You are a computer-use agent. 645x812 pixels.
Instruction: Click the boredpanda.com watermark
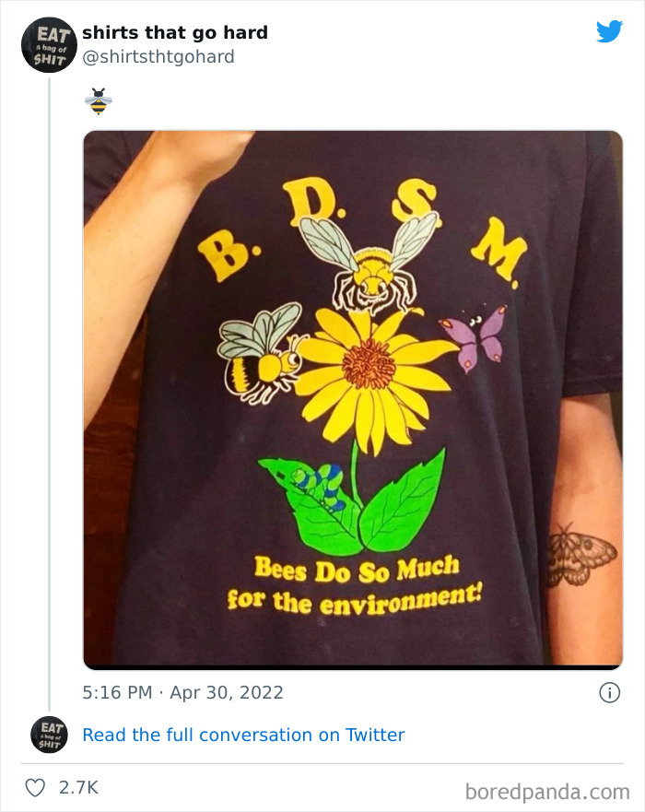pos(547,792)
